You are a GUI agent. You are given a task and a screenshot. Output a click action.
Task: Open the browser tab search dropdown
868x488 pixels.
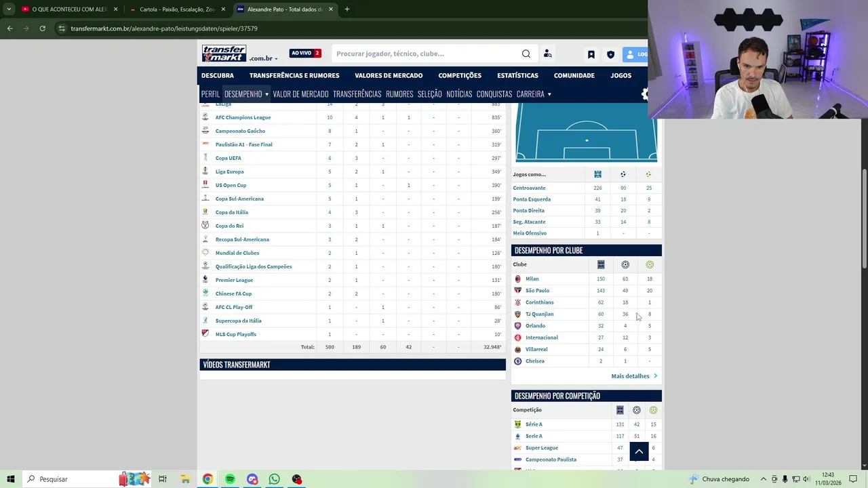[9, 9]
